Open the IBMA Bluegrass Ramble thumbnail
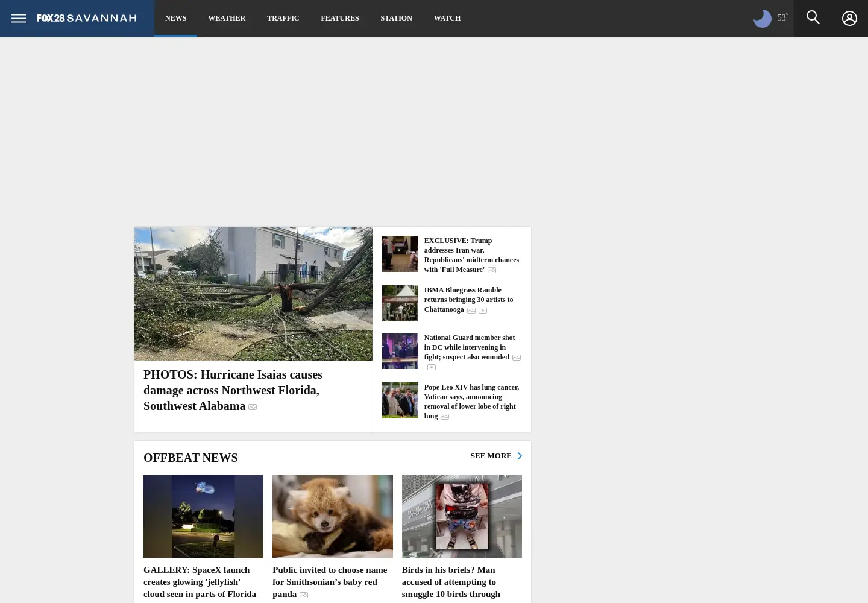Viewport: 868px width, 603px height. [400, 303]
